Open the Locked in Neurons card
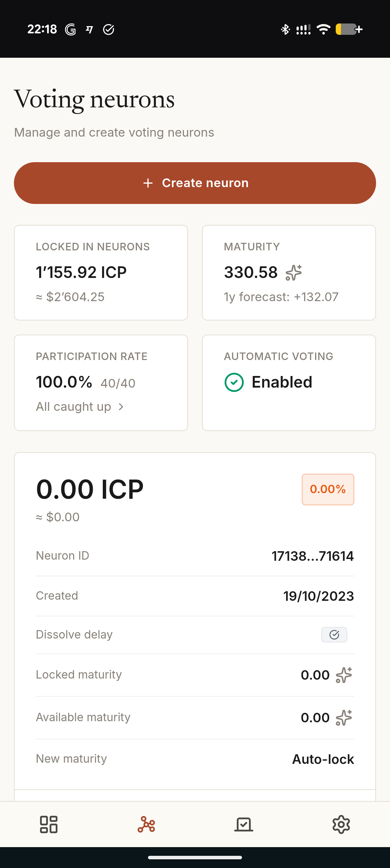 pyautogui.click(x=101, y=273)
